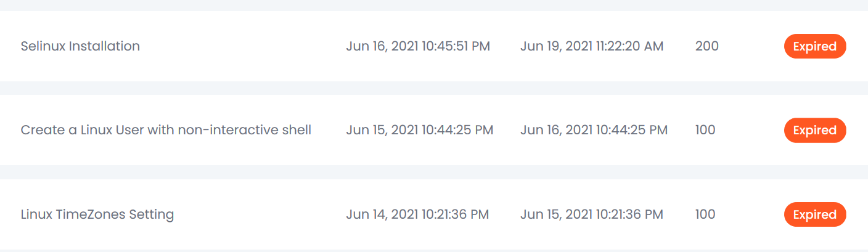
Task: Click blank space between TimeZones points and badge
Action: click(x=749, y=214)
